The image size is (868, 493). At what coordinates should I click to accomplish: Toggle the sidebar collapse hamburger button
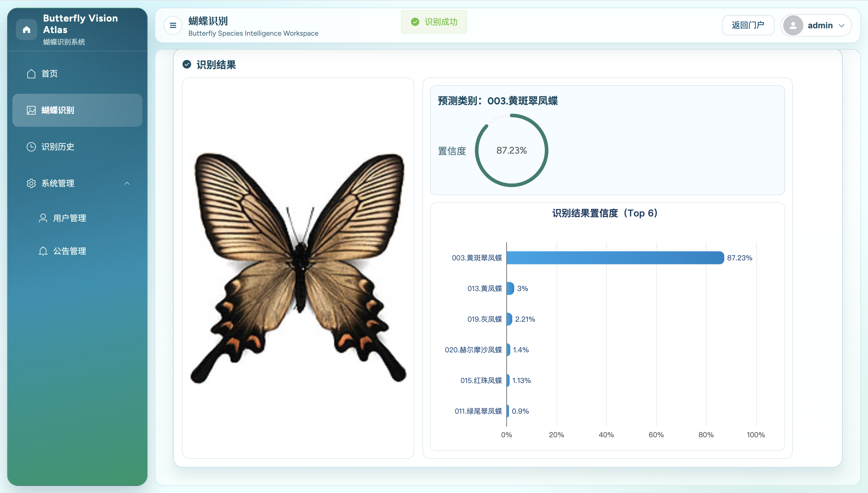click(173, 25)
